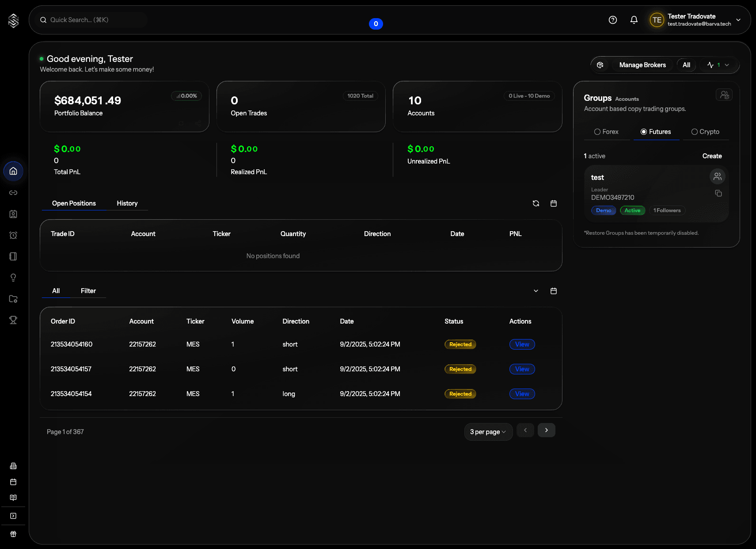Open the Filter tab above orders

(x=88, y=290)
